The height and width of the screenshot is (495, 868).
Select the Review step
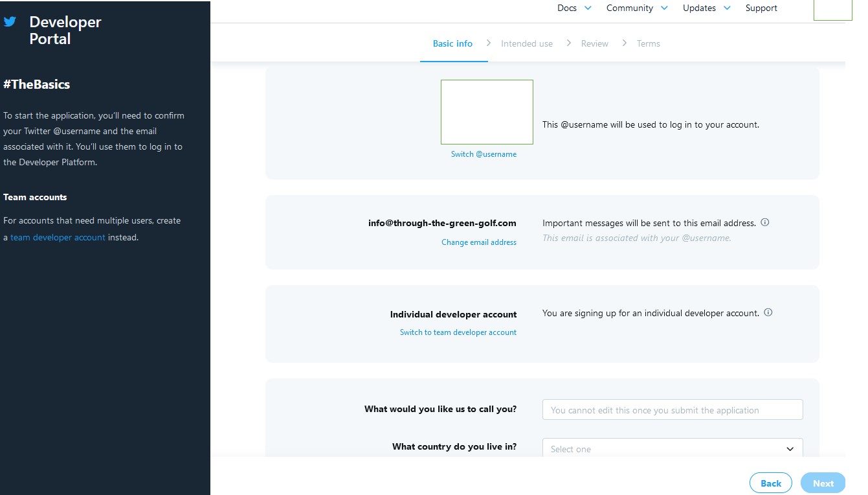click(x=595, y=43)
